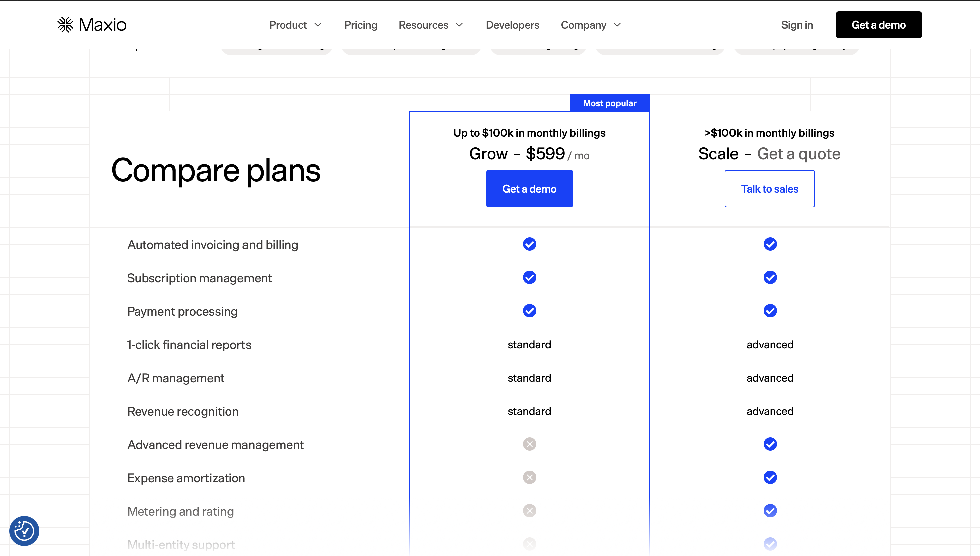Click Grow X icon for Advanced revenue management
Image resolution: width=980 pixels, height=556 pixels.
tap(530, 444)
